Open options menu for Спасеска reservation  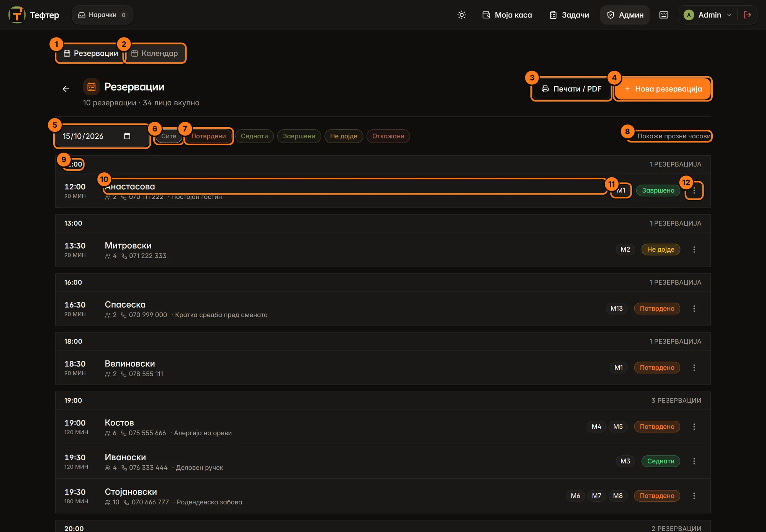tap(694, 308)
